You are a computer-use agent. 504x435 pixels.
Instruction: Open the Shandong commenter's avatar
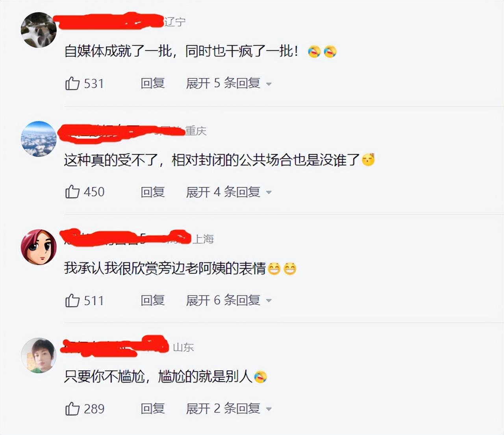click(x=39, y=355)
